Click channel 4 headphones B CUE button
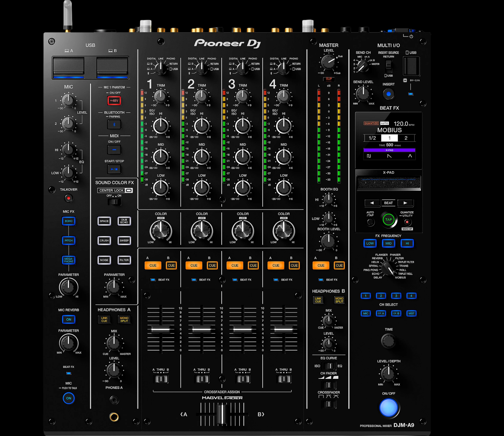This screenshot has width=504, height=436. pos(294,266)
